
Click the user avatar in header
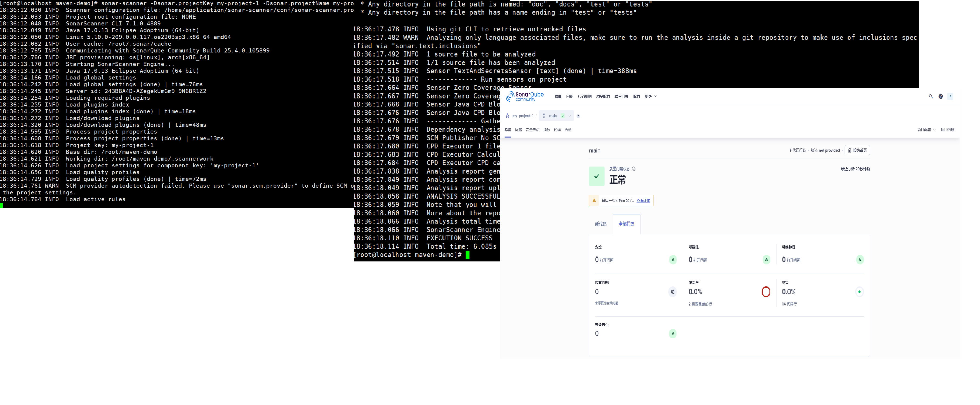click(950, 97)
